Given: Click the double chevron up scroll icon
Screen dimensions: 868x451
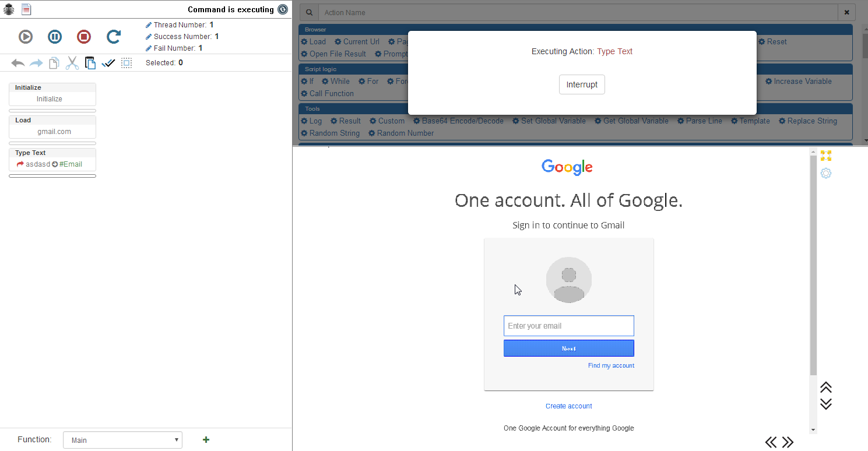Looking at the screenshot, I should click(826, 387).
